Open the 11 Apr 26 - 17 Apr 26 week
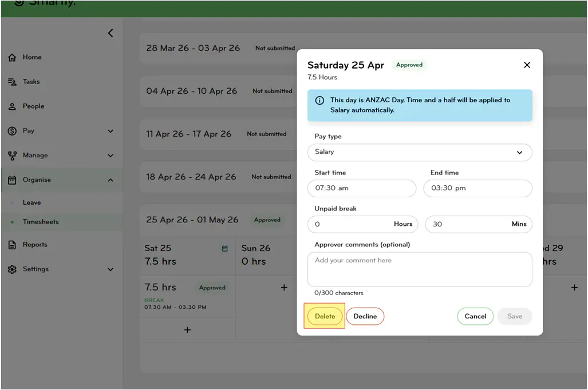This screenshot has height=390, width=588. tap(188, 134)
